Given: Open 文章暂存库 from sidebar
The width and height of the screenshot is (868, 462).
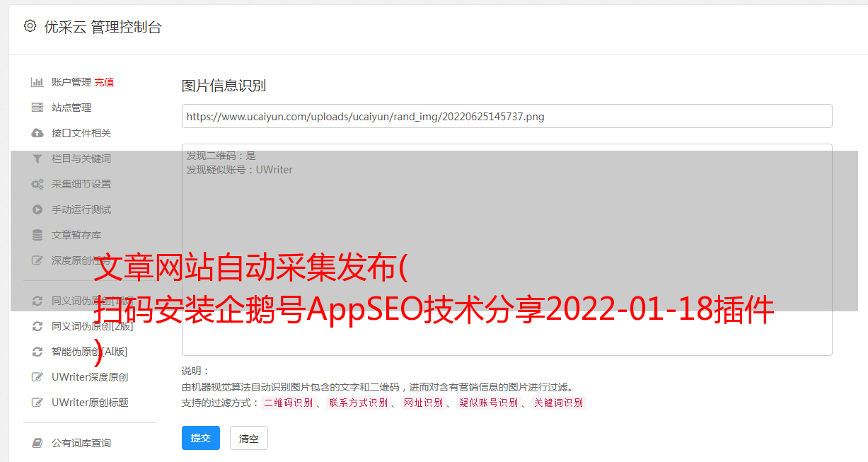Looking at the screenshot, I should click(76, 235).
